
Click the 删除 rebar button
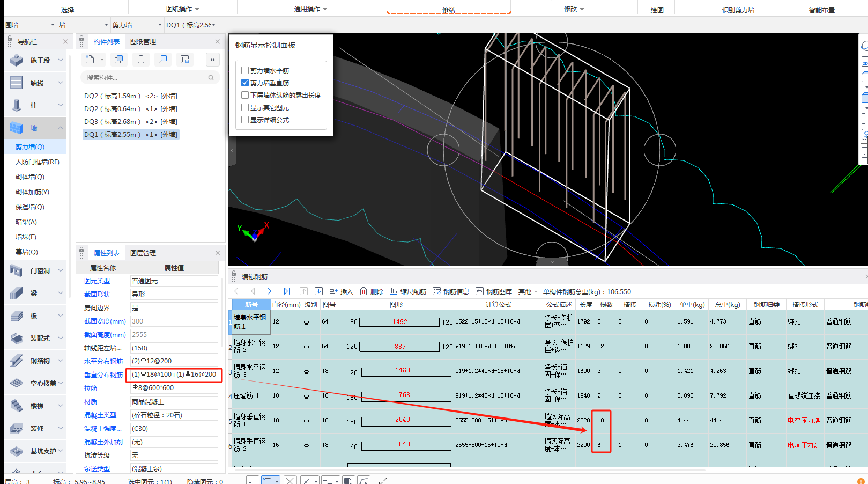[x=372, y=291]
